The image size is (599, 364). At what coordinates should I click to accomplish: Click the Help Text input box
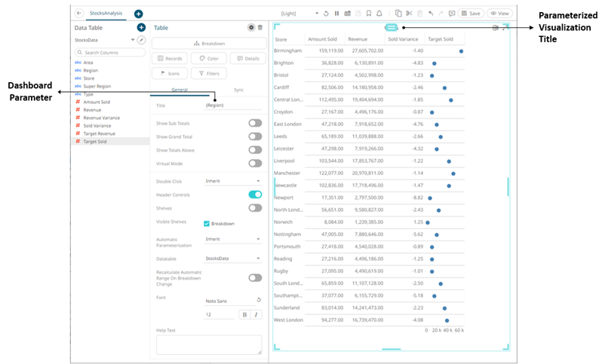click(208, 344)
